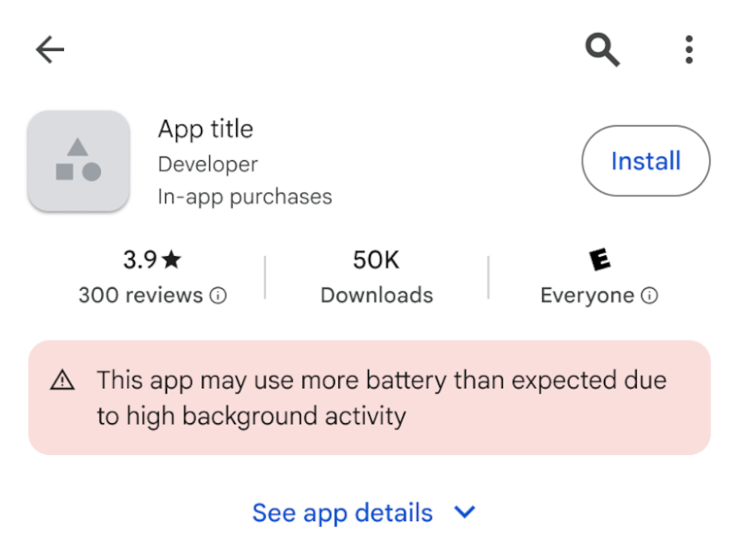This screenshot has width=739, height=560.
Task: Open the See app details link
Action: [343, 513]
